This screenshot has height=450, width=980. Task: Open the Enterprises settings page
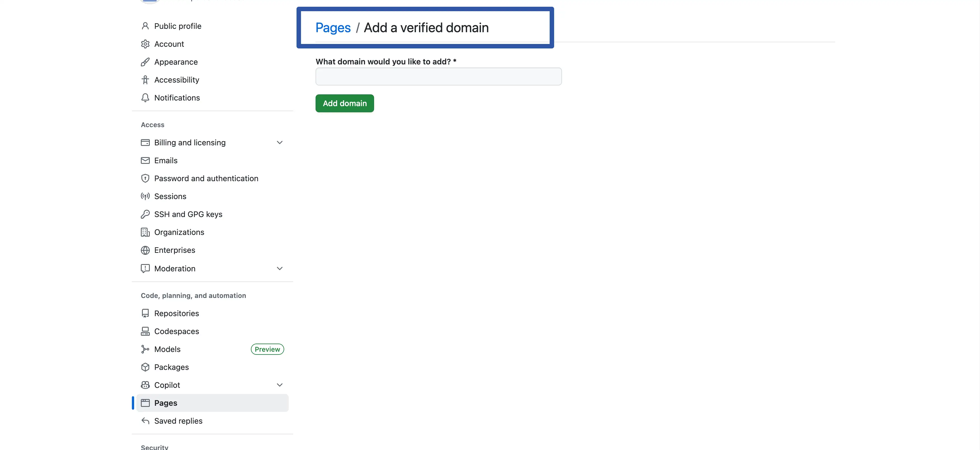(x=175, y=250)
